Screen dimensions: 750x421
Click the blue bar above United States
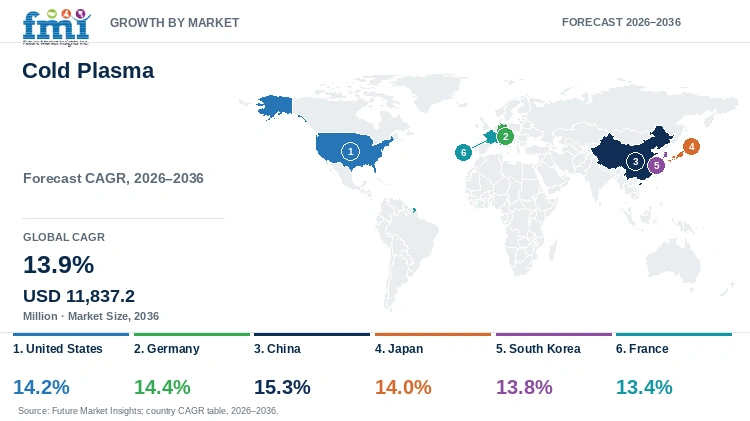pos(71,334)
